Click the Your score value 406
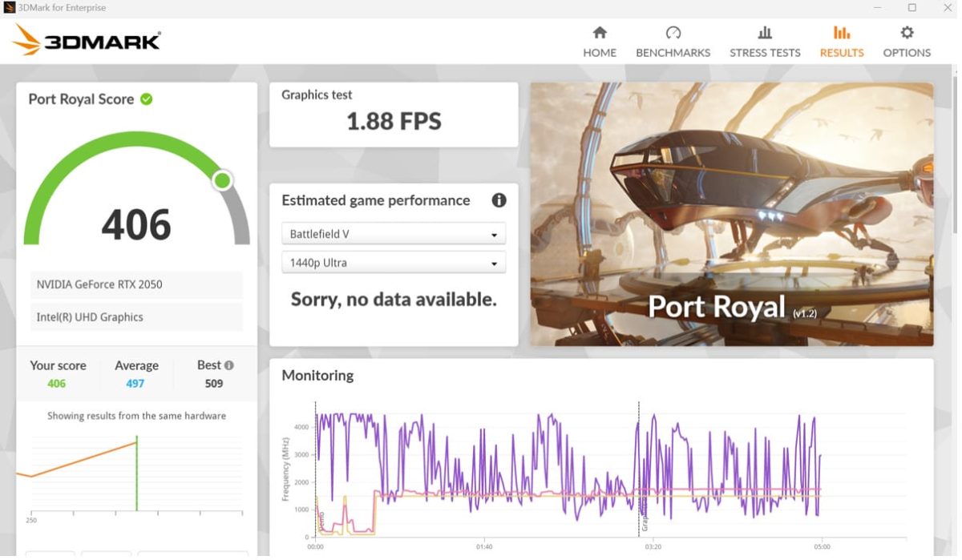Screen dimensions: 962x560 click(56, 384)
